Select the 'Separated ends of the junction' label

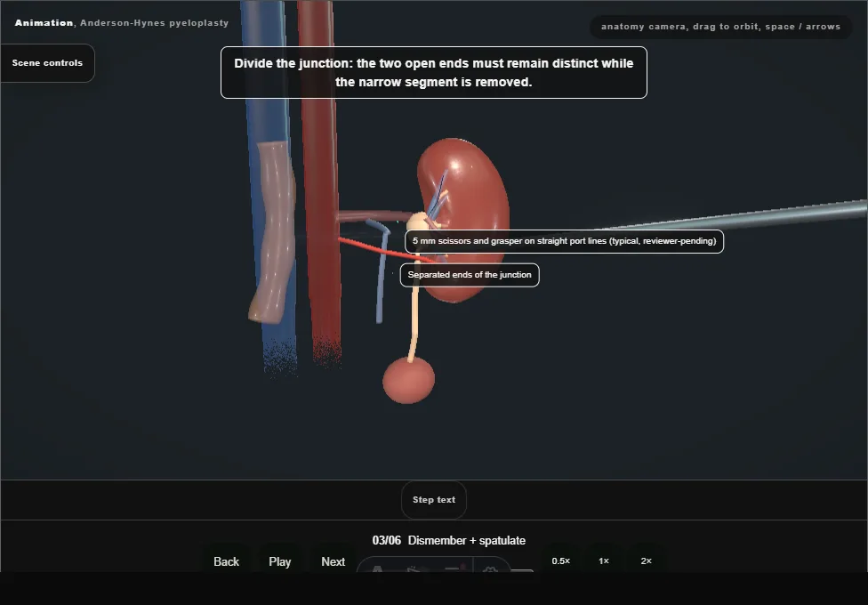tap(470, 275)
